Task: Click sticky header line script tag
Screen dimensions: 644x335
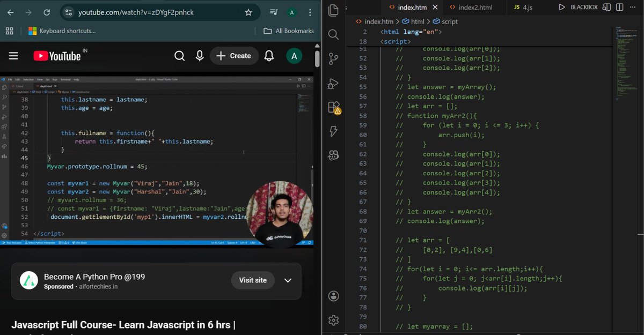Action: [396, 41]
